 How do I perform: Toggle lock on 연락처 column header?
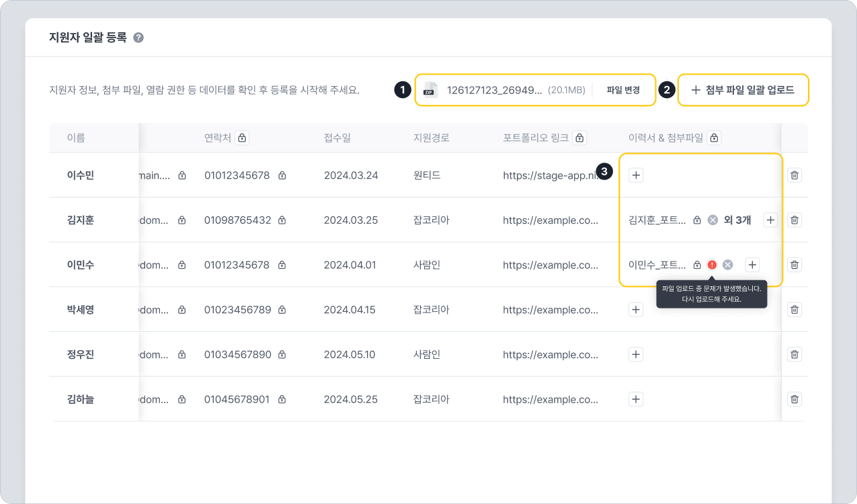[242, 138]
